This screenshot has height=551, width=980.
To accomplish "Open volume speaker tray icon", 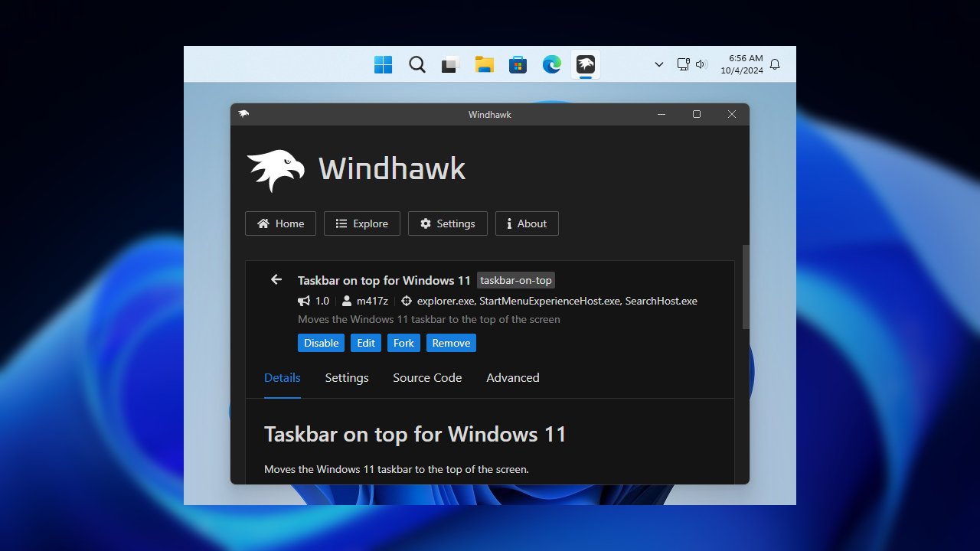I will pos(701,65).
